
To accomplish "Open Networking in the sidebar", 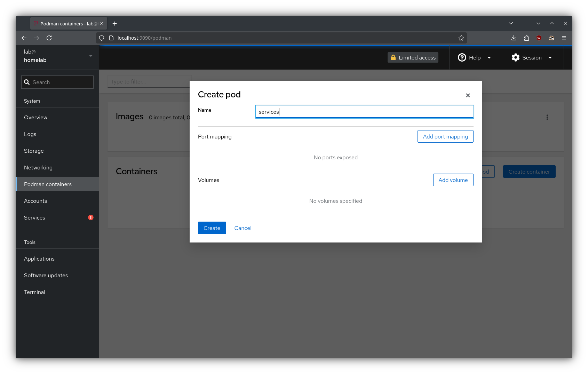I will 38,168.
